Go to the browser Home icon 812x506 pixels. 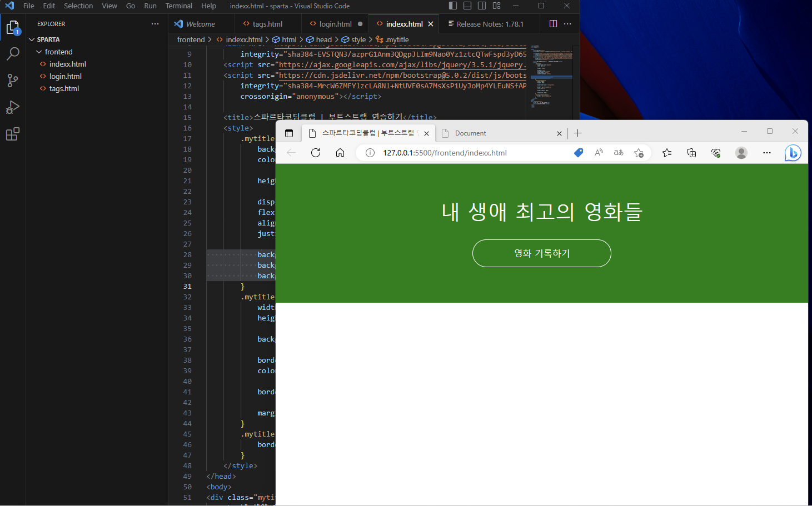point(340,153)
